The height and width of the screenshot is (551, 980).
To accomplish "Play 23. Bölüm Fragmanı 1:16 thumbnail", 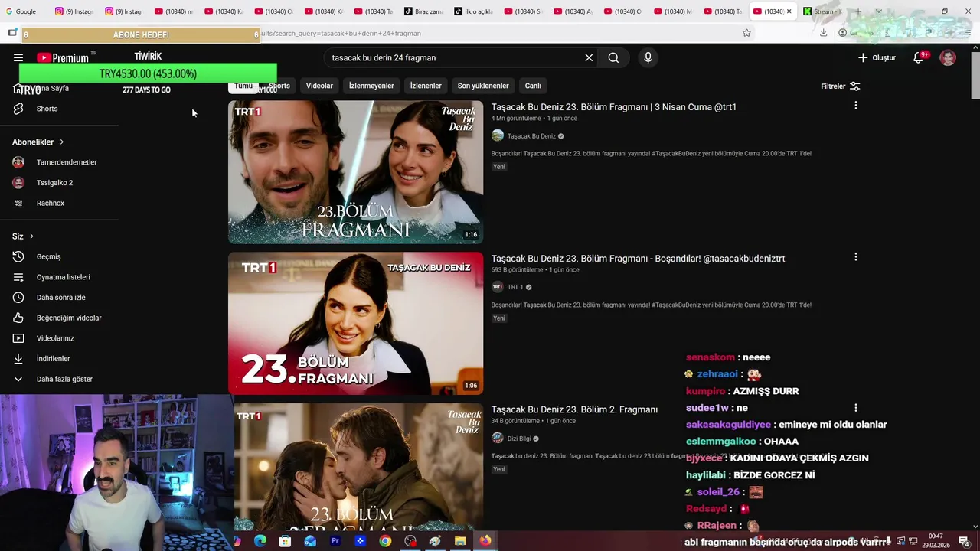I will pyautogui.click(x=355, y=172).
